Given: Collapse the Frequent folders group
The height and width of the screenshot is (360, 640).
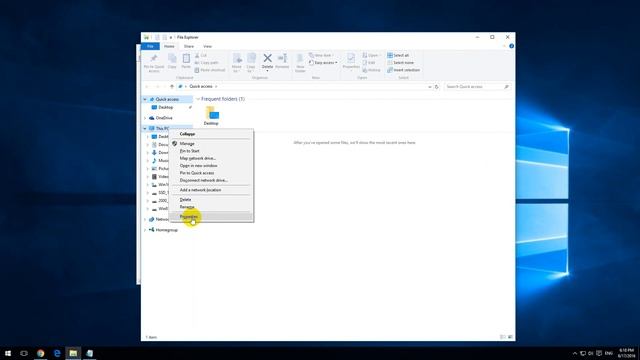Looking at the screenshot, I should click(198, 99).
